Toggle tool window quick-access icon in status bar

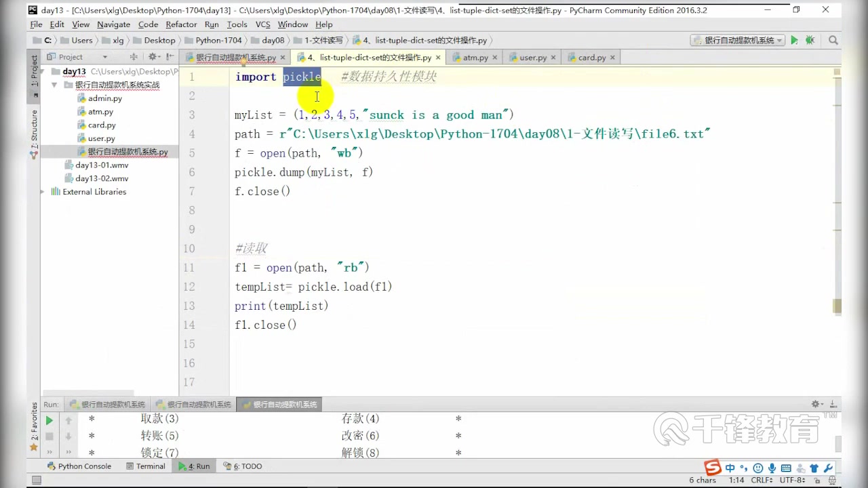tap(36, 480)
